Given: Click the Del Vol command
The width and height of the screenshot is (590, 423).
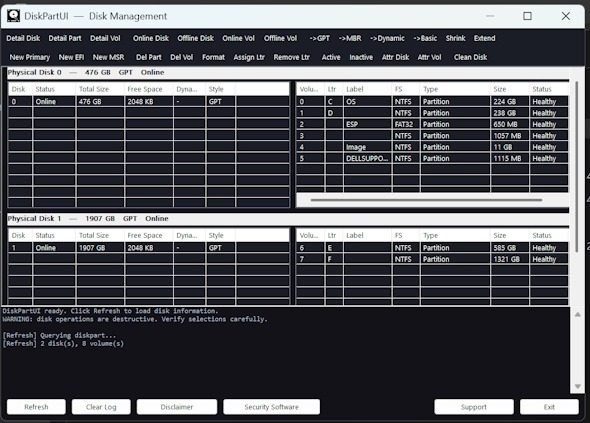Looking at the screenshot, I should pyautogui.click(x=181, y=57).
